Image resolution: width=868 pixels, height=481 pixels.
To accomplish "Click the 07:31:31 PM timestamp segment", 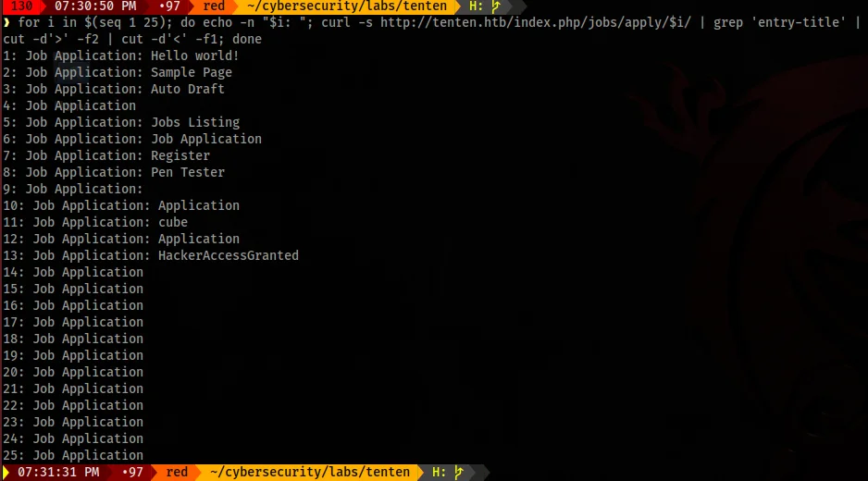I will [x=58, y=472].
